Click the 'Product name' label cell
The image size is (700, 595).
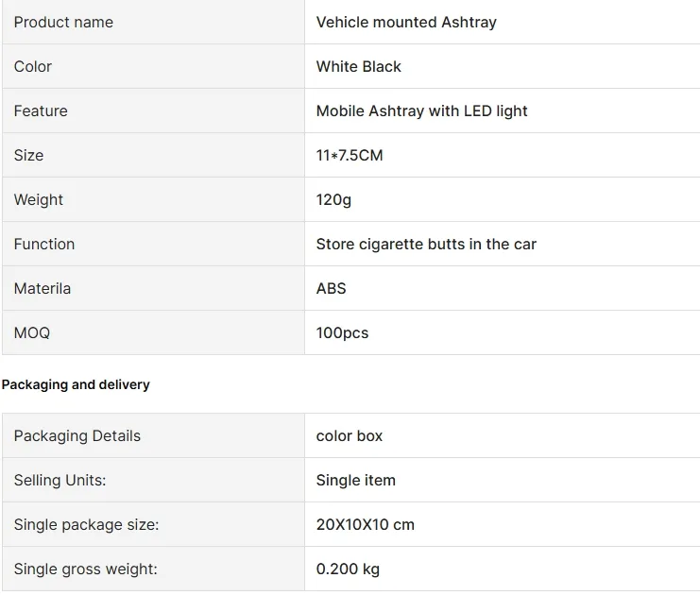click(63, 22)
